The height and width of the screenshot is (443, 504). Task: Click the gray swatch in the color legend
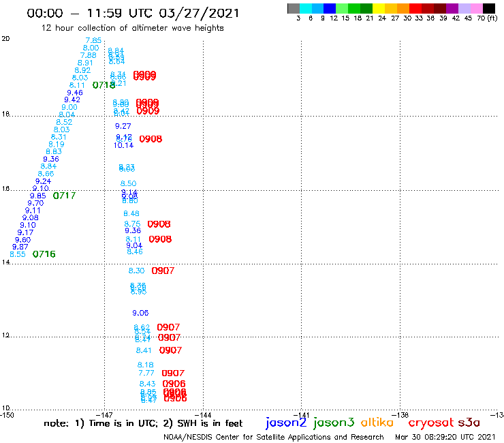tap(294, 8)
